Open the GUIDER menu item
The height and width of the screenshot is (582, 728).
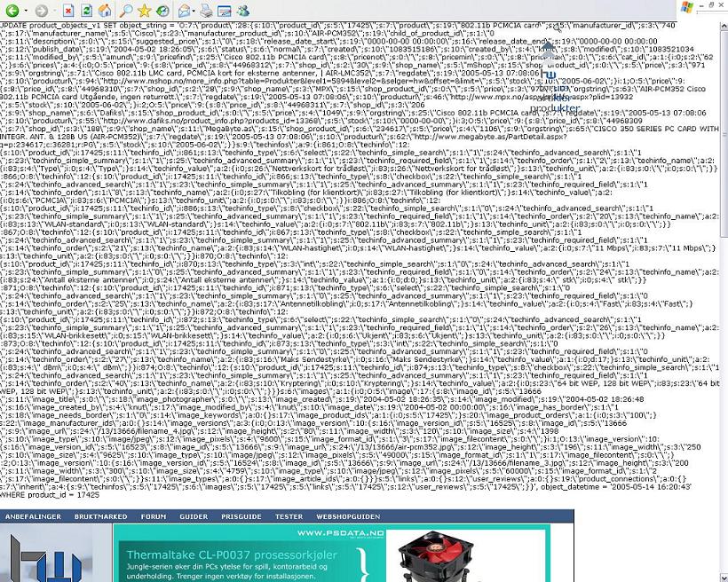(194, 516)
